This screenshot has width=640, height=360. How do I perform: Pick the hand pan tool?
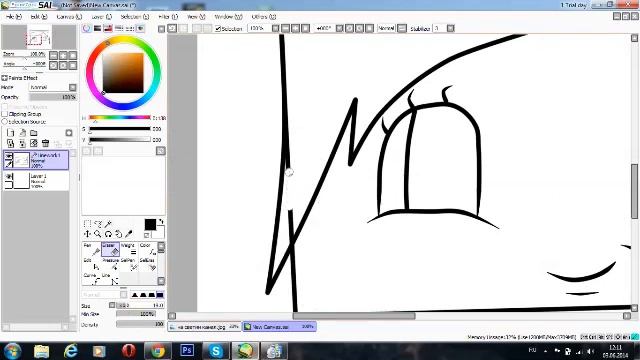pos(118,234)
